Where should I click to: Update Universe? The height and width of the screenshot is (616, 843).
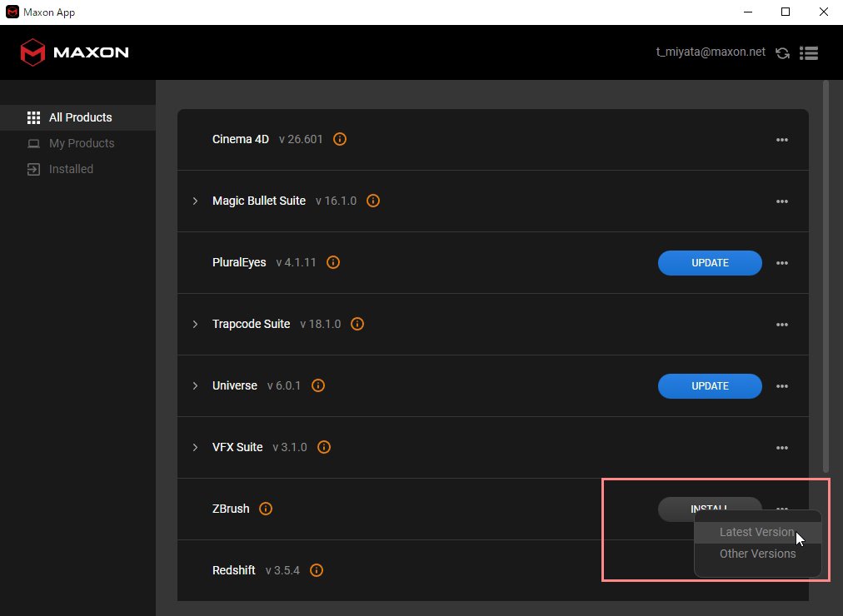[710, 386]
